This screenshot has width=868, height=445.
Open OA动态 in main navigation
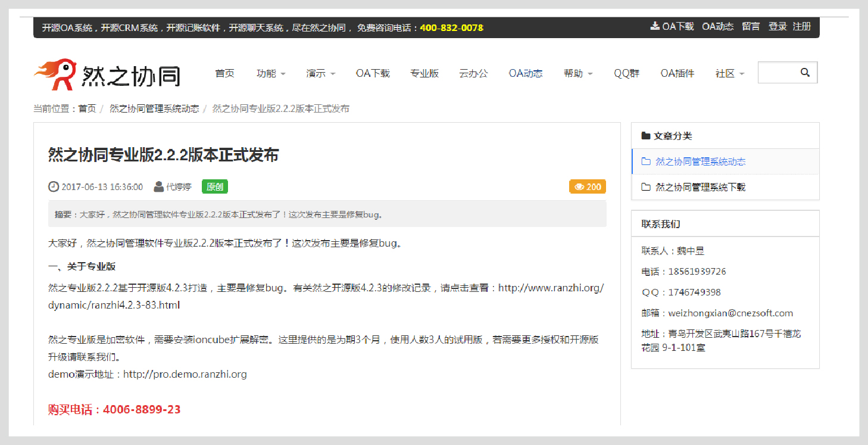(526, 73)
